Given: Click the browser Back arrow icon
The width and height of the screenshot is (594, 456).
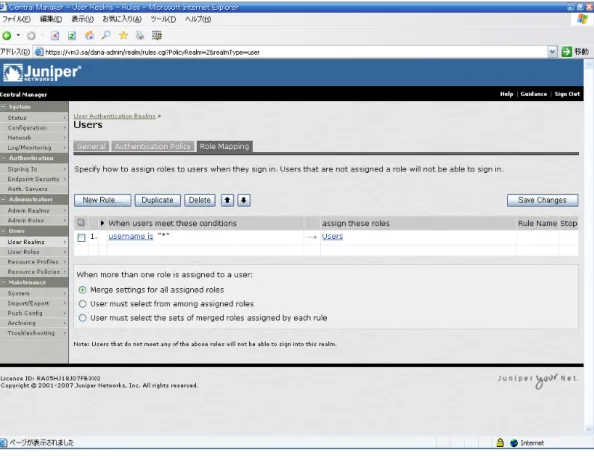Looking at the screenshot, I should 7,36.
